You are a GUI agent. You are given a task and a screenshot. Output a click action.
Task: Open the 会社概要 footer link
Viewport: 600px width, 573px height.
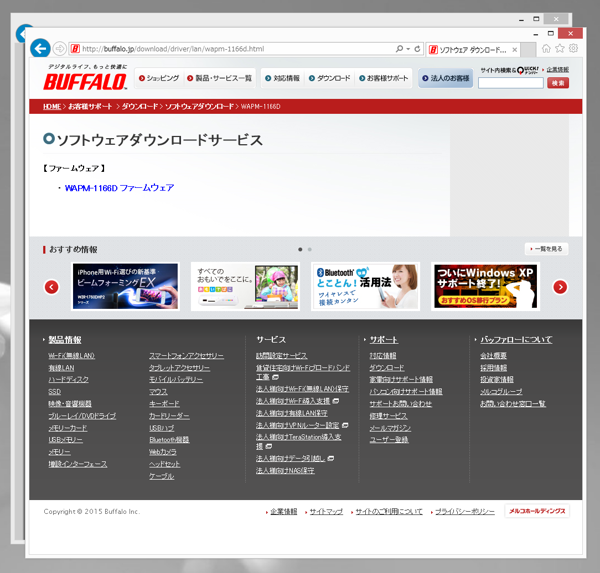pos(493,356)
